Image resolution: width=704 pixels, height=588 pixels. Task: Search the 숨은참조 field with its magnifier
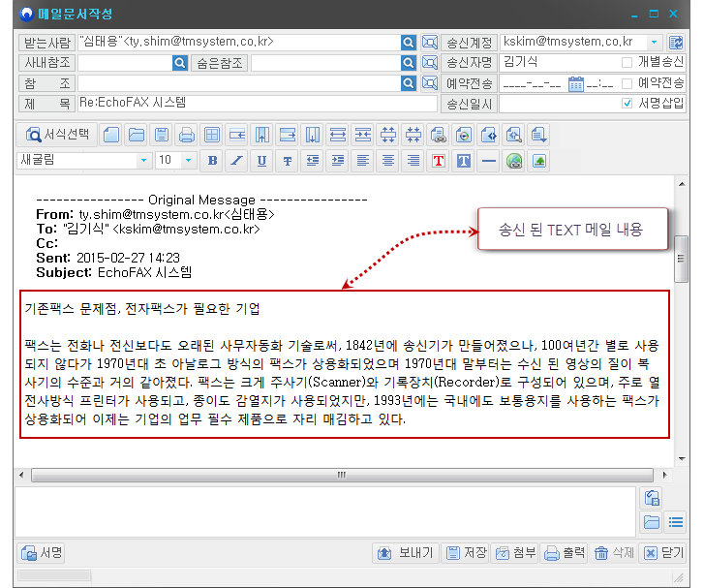(x=408, y=63)
